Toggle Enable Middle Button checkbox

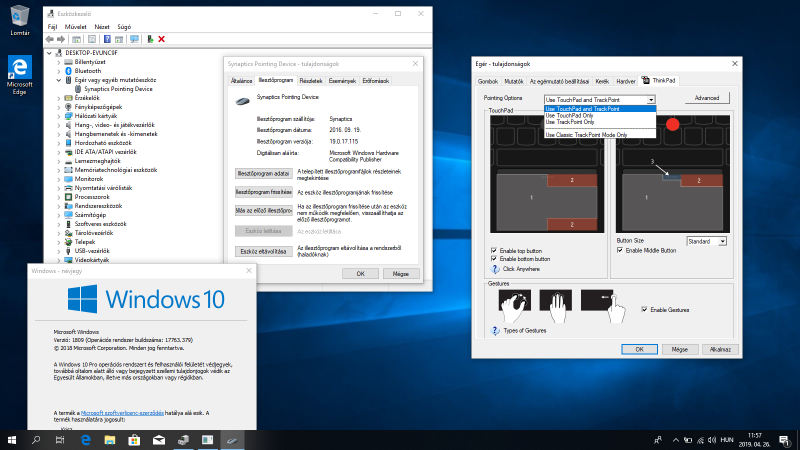pyautogui.click(x=620, y=250)
